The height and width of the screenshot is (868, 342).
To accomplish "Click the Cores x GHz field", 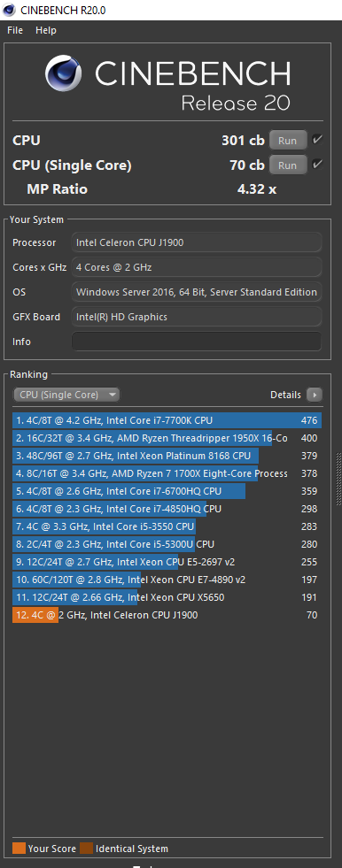I will pyautogui.click(x=197, y=267).
